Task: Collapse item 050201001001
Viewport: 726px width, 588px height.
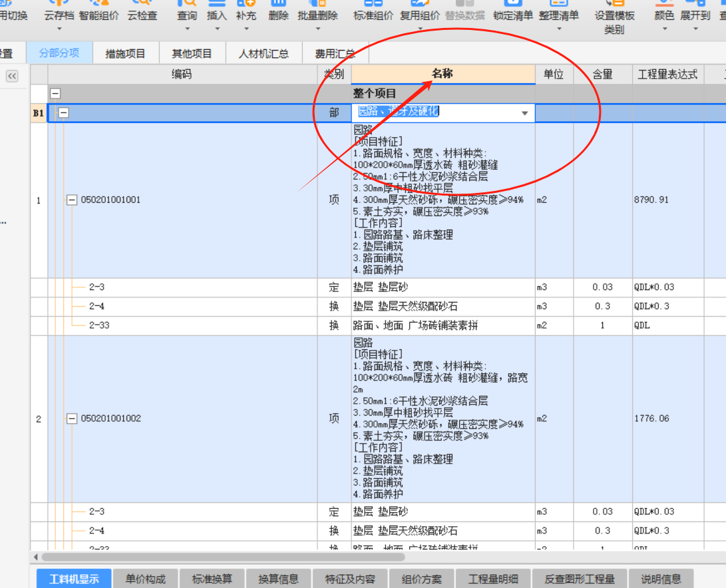Action: tap(72, 200)
